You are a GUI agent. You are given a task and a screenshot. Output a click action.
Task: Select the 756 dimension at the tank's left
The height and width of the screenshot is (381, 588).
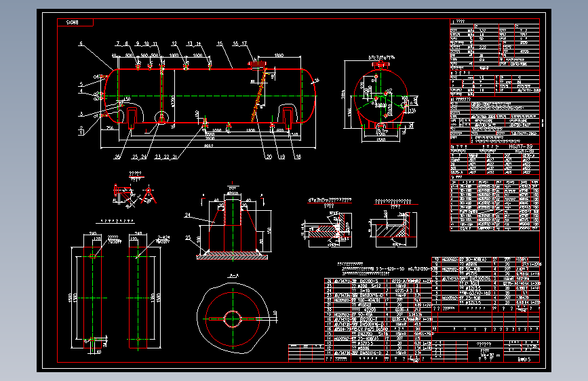(x=109, y=128)
